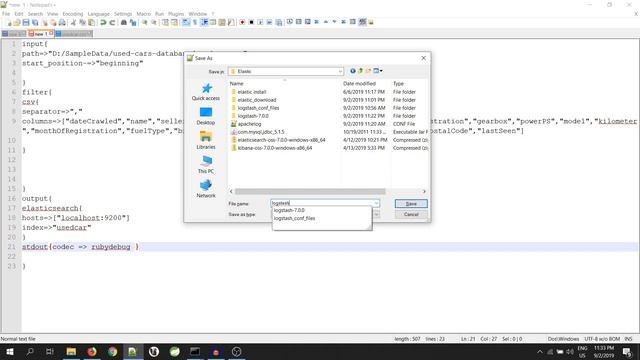Open Firefox from the taskbar
Viewport: 640px width, 360px height.
pos(92,351)
